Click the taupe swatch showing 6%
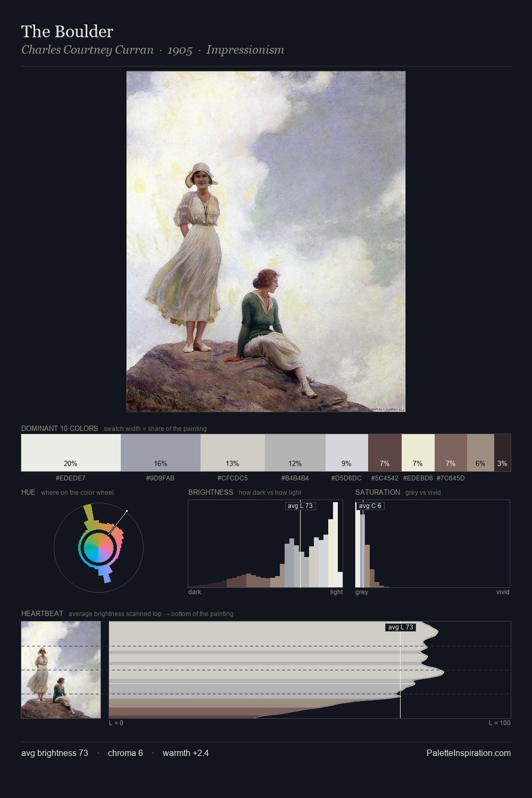Image resolution: width=532 pixels, height=798 pixels. [x=480, y=453]
